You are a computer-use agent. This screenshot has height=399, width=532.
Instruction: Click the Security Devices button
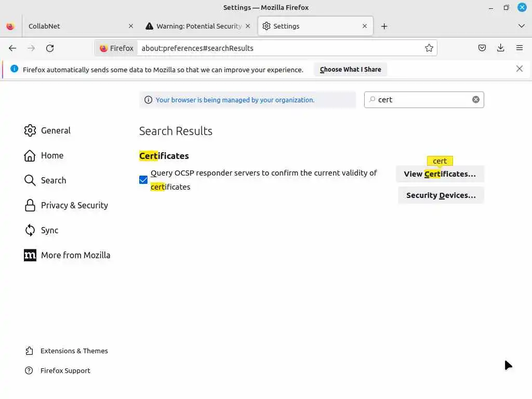[441, 195]
